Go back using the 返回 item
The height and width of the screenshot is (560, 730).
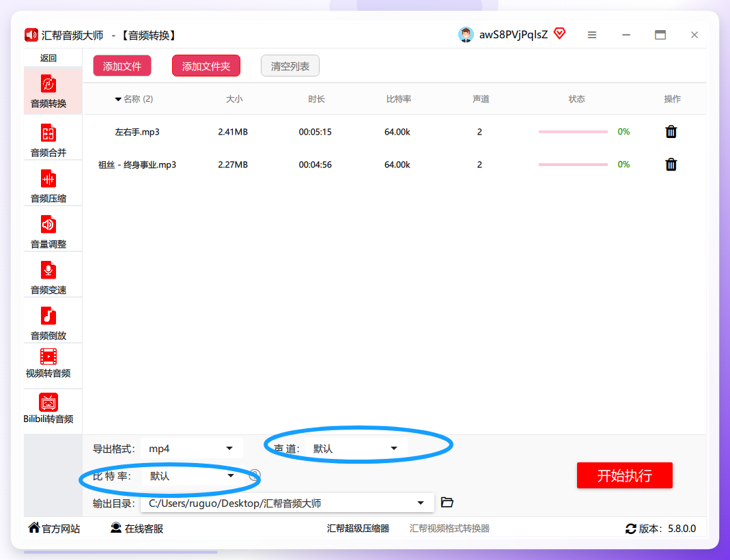(x=48, y=58)
